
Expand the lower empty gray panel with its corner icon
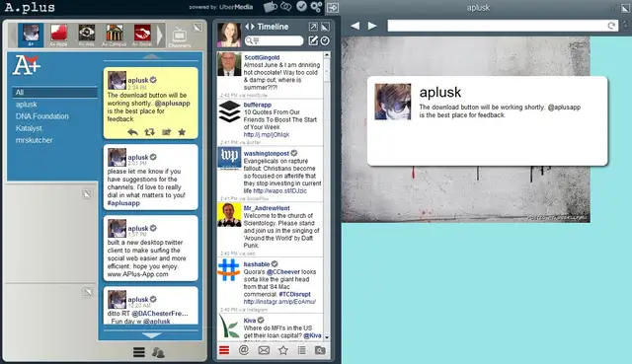pyautogui.click(x=87, y=292)
